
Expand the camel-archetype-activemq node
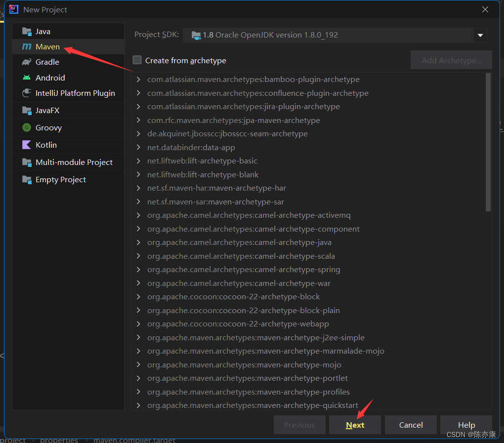[138, 215]
